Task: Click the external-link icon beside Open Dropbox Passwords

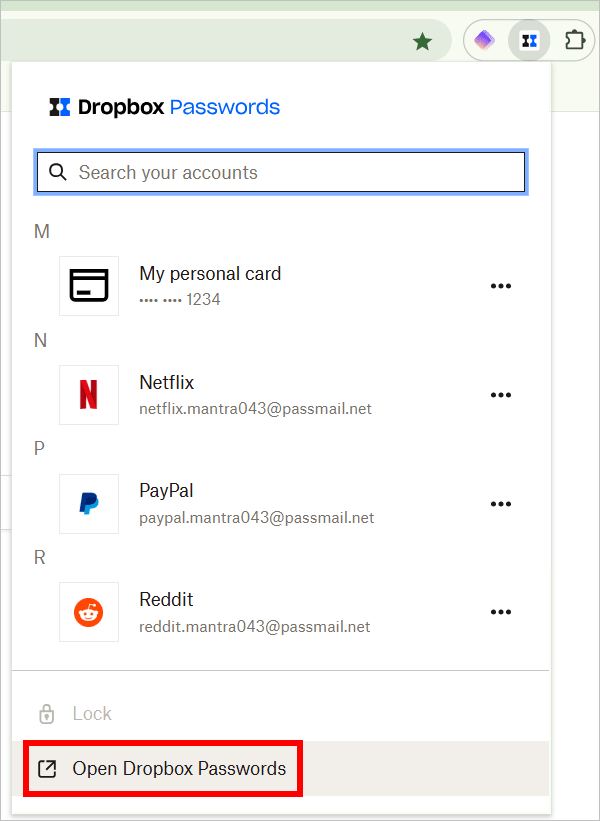Action: 47,769
